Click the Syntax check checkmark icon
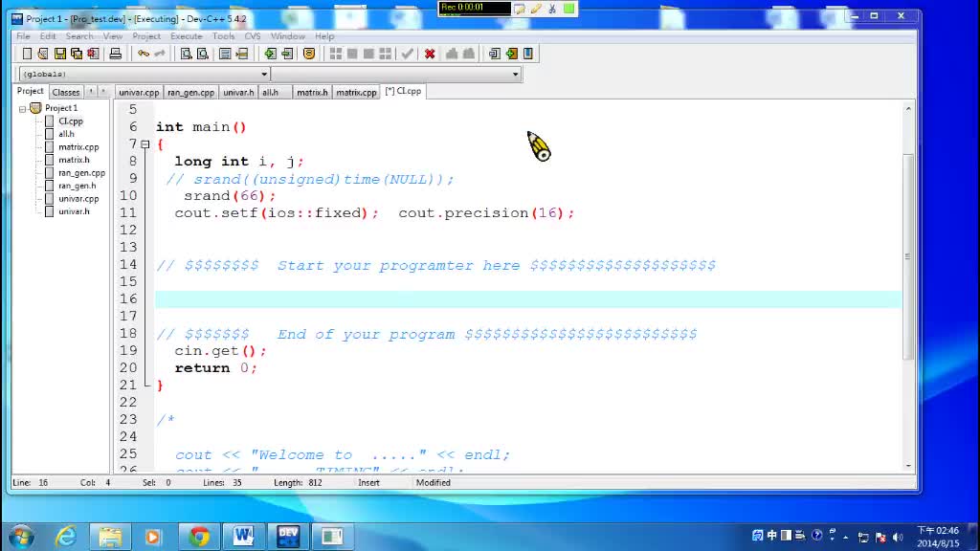 click(x=408, y=54)
